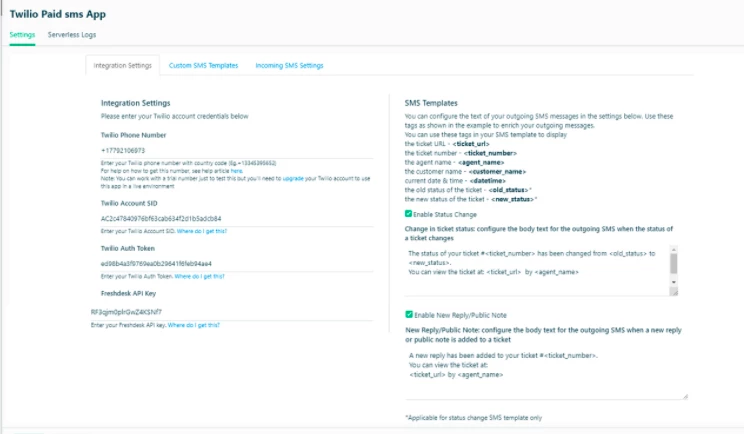Click the Twilio Account SID field
The height and width of the screenshot is (434, 744).
pos(237,219)
